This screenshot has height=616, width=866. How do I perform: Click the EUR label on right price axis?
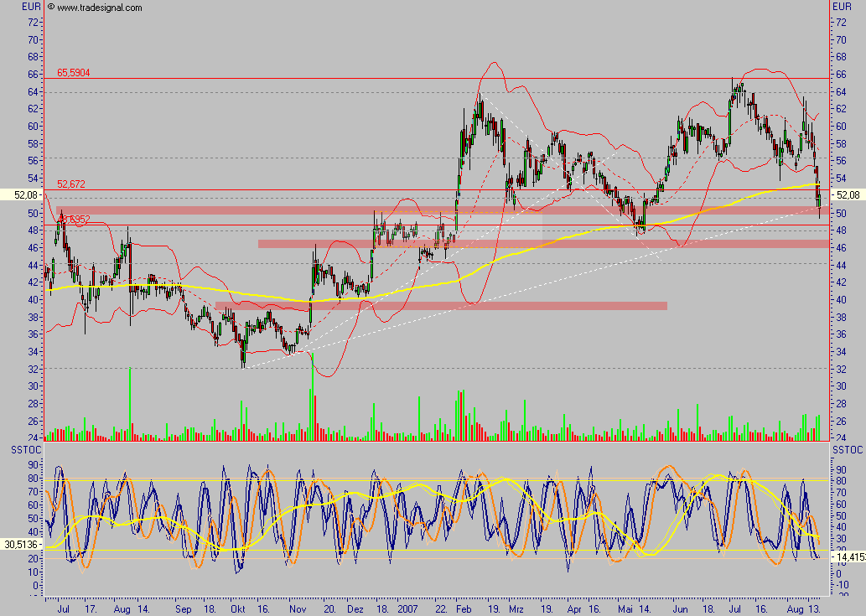pyautogui.click(x=842, y=7)
